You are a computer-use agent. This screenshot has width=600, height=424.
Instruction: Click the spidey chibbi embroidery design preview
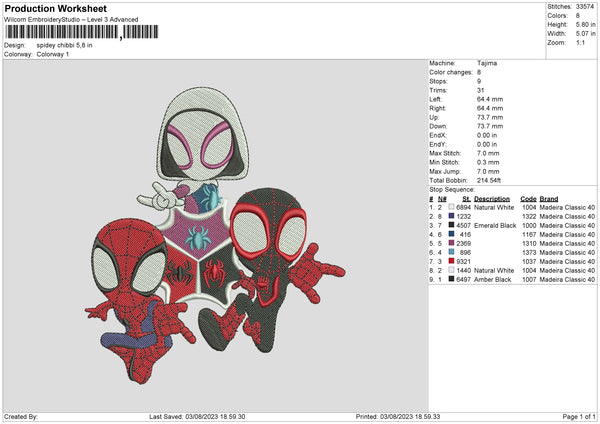[215, 235]
